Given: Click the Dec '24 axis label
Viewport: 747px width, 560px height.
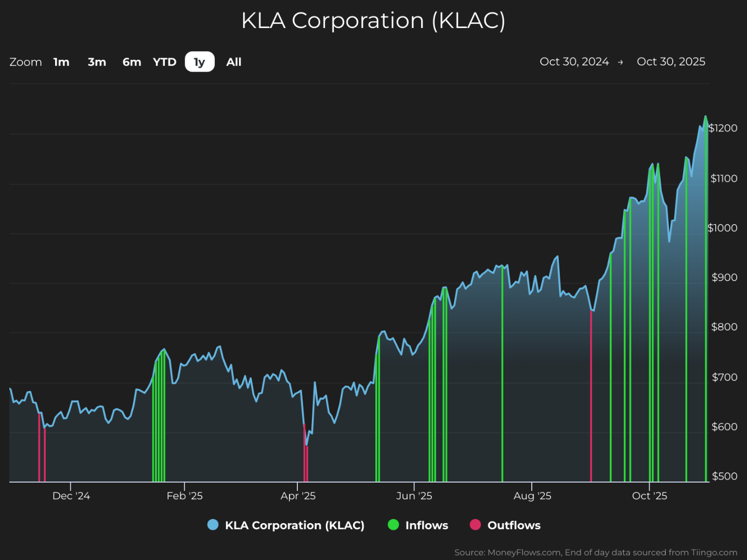Looking at the screenshot, I should click(x=71, y=496).
